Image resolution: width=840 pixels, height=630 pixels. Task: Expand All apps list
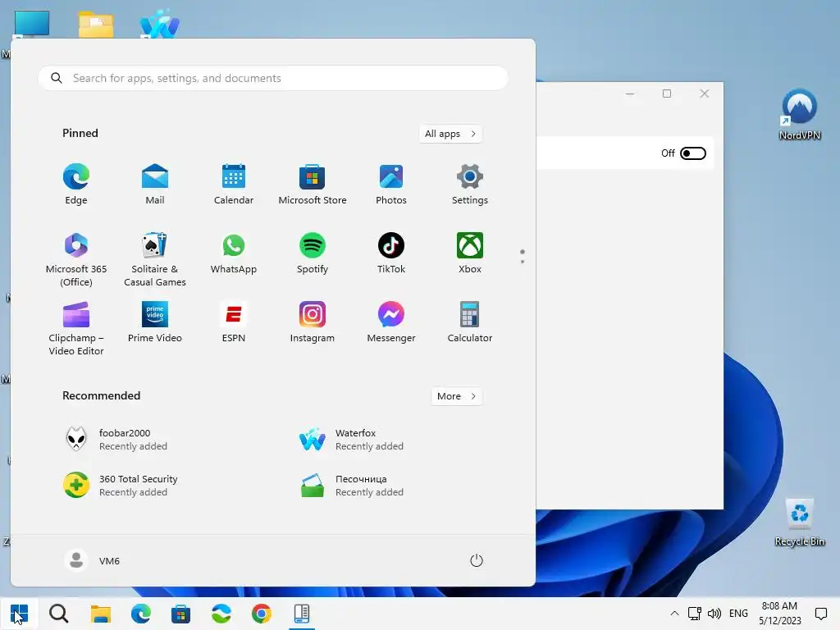450,134
